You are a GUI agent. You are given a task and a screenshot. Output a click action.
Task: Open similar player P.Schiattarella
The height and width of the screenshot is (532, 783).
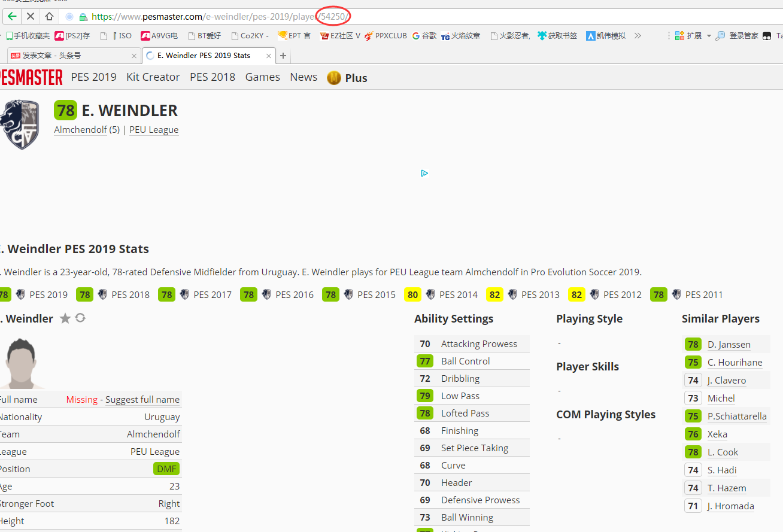click(x=737, y=417)
